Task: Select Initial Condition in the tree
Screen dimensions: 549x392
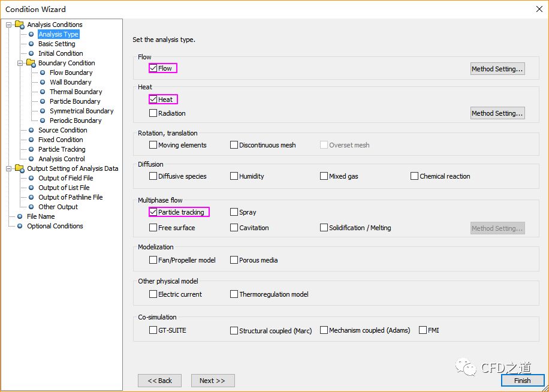Action: point(61,53)
